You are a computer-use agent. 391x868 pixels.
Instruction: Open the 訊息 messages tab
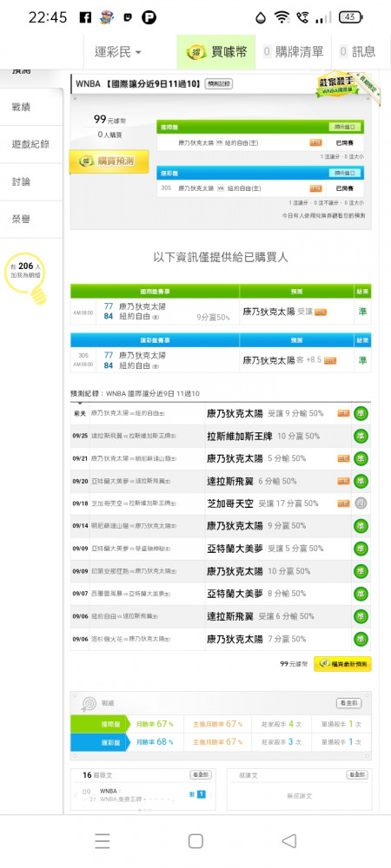tap(358, 52)
